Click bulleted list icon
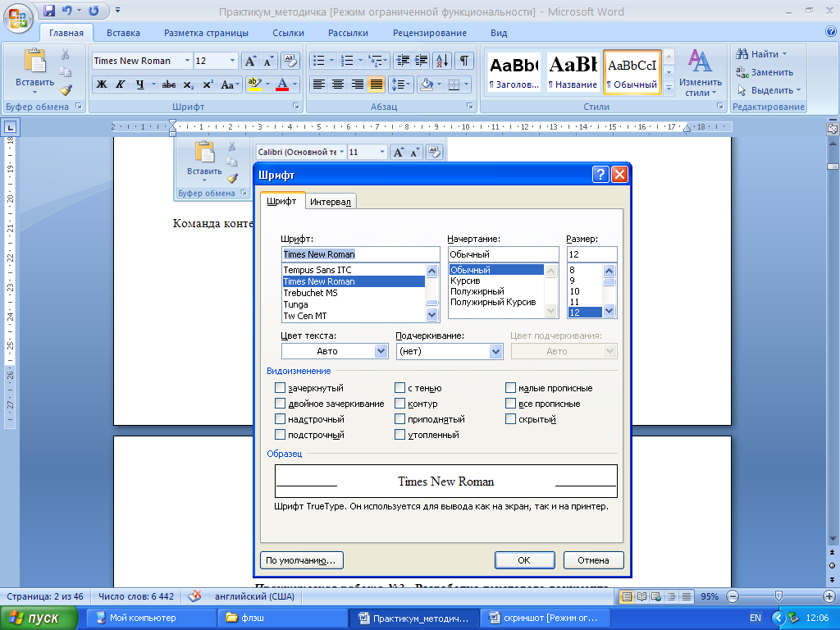 tap(319, 61)
